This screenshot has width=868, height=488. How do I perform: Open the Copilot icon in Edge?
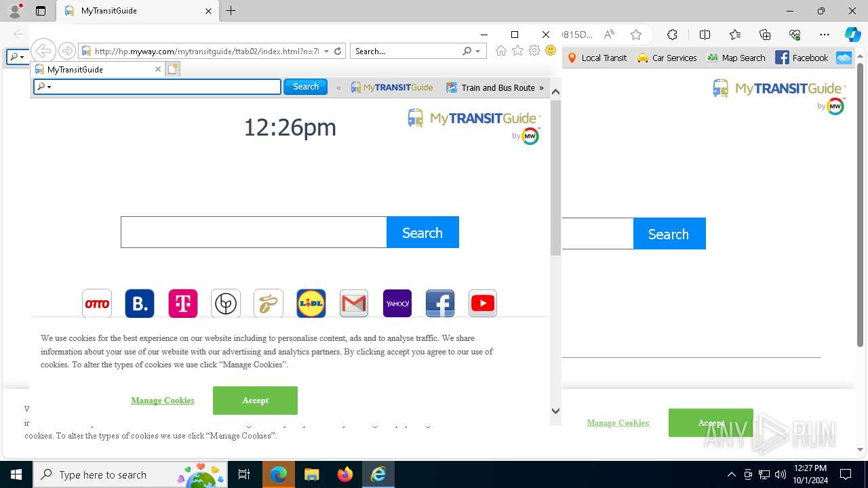pos(852,35)
